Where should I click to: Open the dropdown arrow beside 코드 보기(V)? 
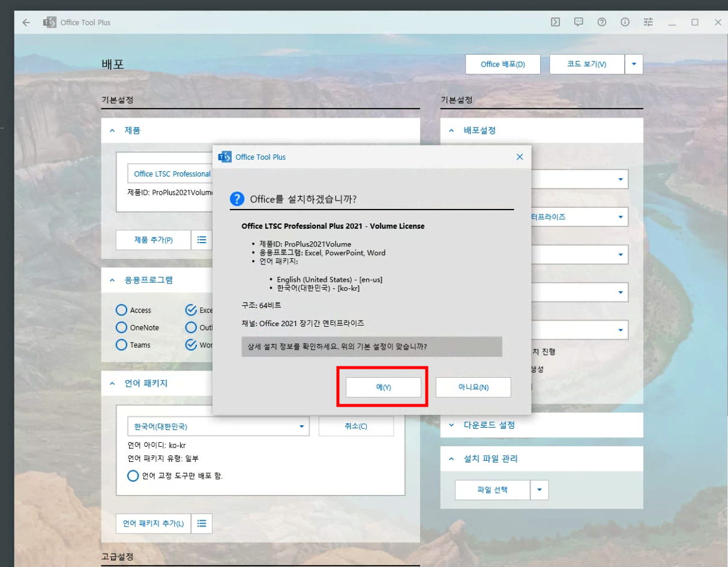[x=634, y=64]
